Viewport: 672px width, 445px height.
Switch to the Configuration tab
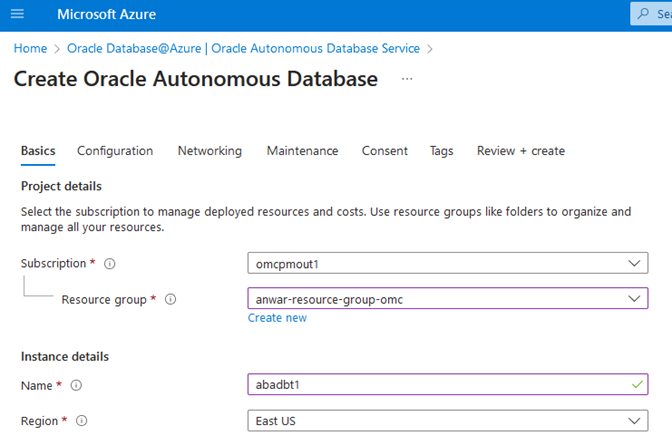click(x=115, y=151)
